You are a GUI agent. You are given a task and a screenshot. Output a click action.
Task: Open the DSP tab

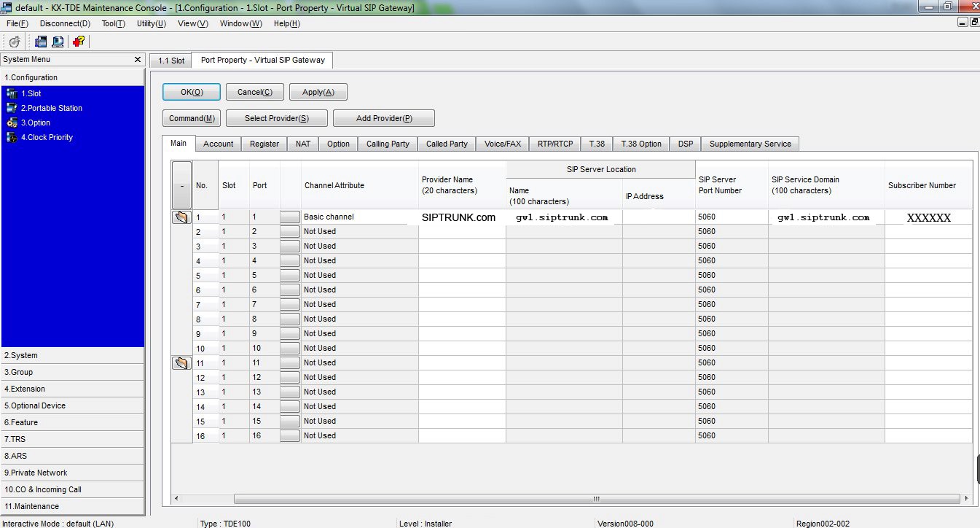686,144
